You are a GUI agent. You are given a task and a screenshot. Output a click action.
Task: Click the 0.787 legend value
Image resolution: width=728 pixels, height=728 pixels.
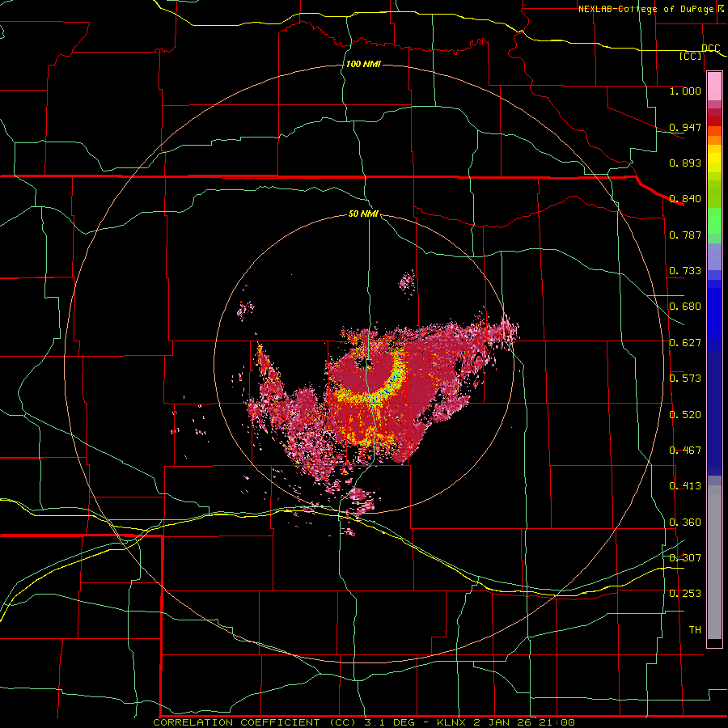point(685,235)
